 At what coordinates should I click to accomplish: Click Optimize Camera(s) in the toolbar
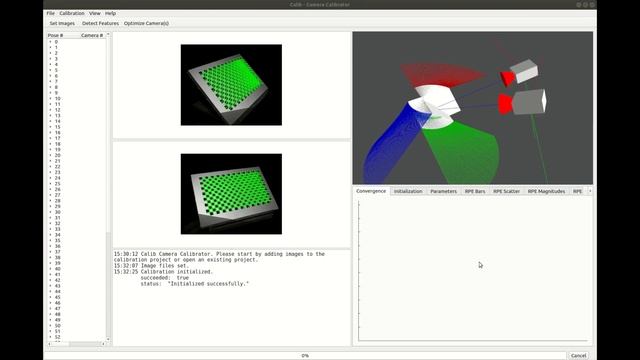coord(146,23)
